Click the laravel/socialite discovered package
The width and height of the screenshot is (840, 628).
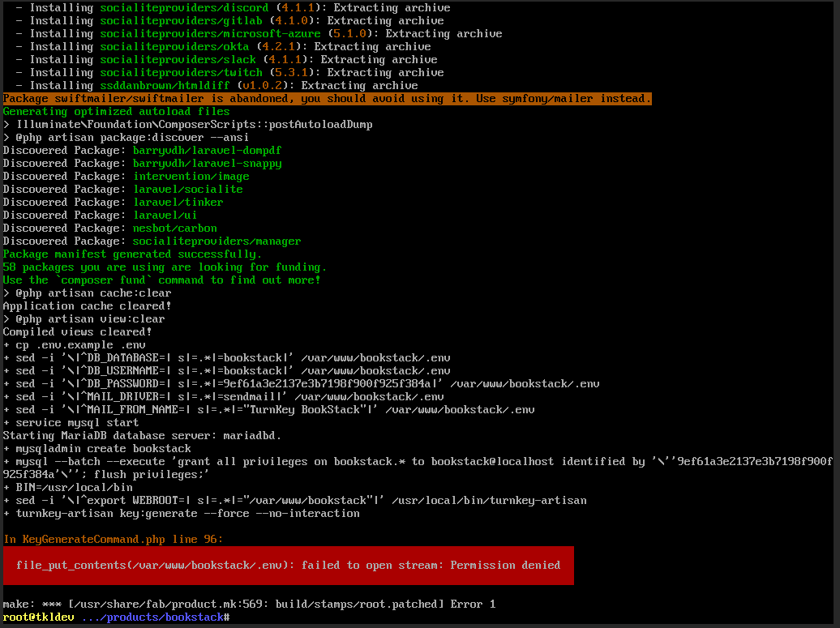click(187, 189)
